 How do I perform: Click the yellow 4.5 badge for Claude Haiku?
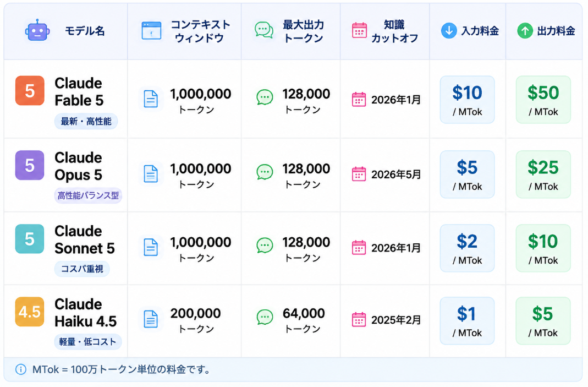click(x=30, y=312)
